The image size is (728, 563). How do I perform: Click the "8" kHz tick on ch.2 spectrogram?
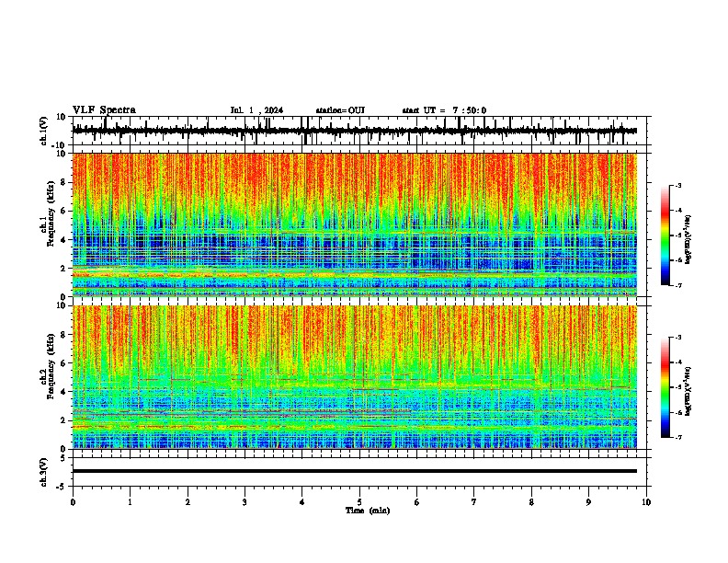(x=63, y=335)
